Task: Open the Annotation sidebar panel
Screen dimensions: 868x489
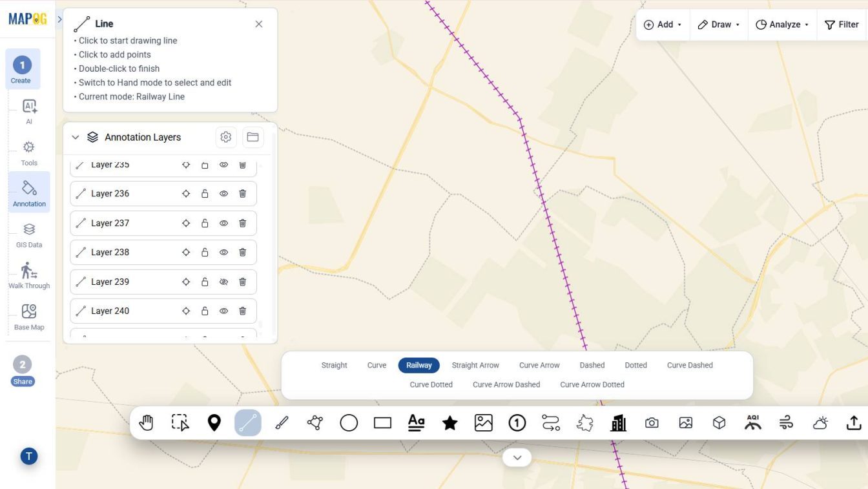Action: click(29, 193)
